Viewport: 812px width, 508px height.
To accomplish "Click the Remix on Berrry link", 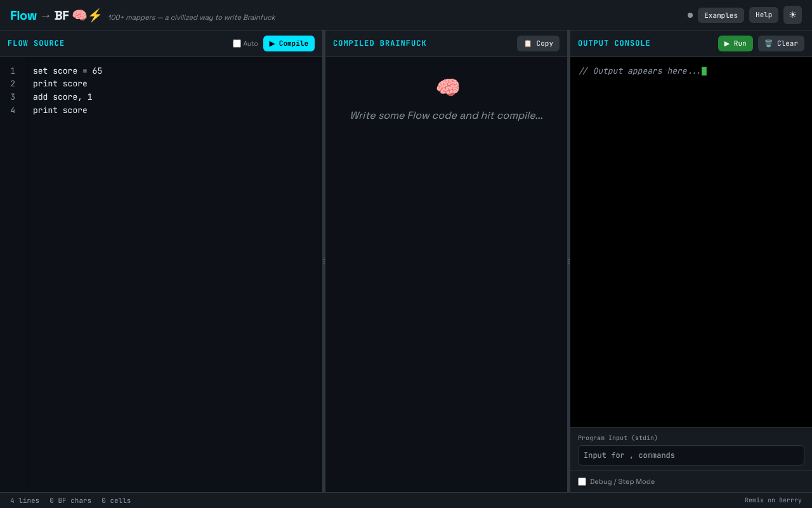I will 773,500.
